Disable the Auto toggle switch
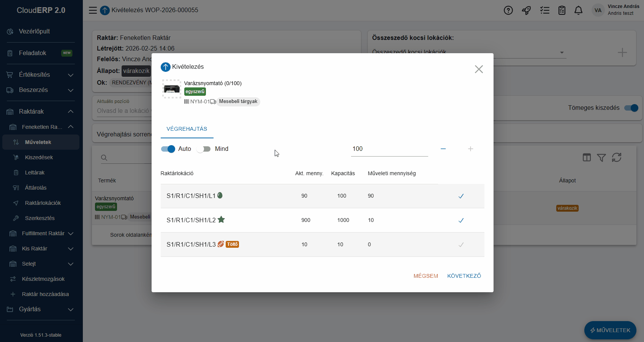The image size is (644, 342). (168, 149)
